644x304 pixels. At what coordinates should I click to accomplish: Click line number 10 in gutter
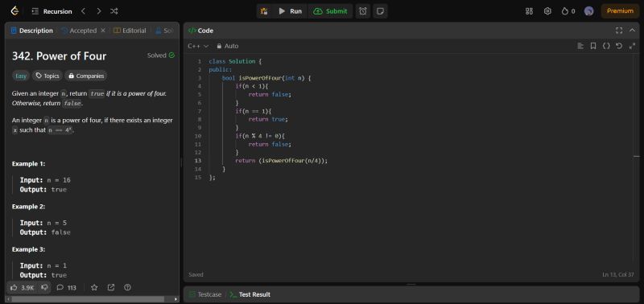click(198, 136)
